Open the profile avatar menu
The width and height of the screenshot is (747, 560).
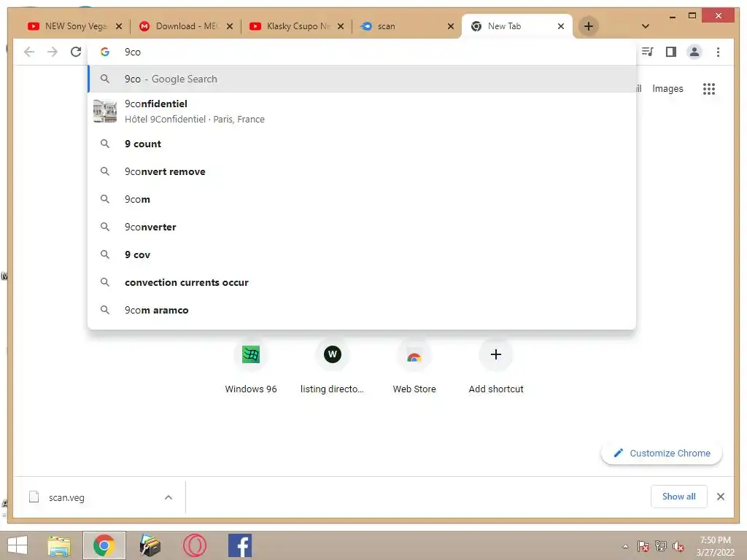click(x=694, y=52)
